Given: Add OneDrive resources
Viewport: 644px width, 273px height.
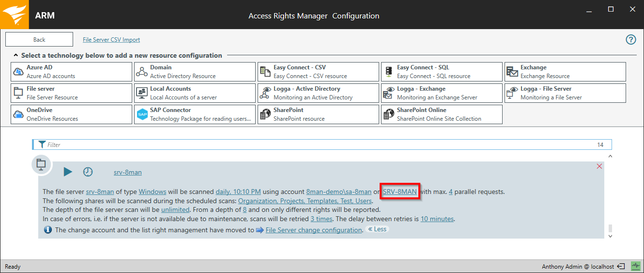Looking at the screenshot, I should point(71,114).
